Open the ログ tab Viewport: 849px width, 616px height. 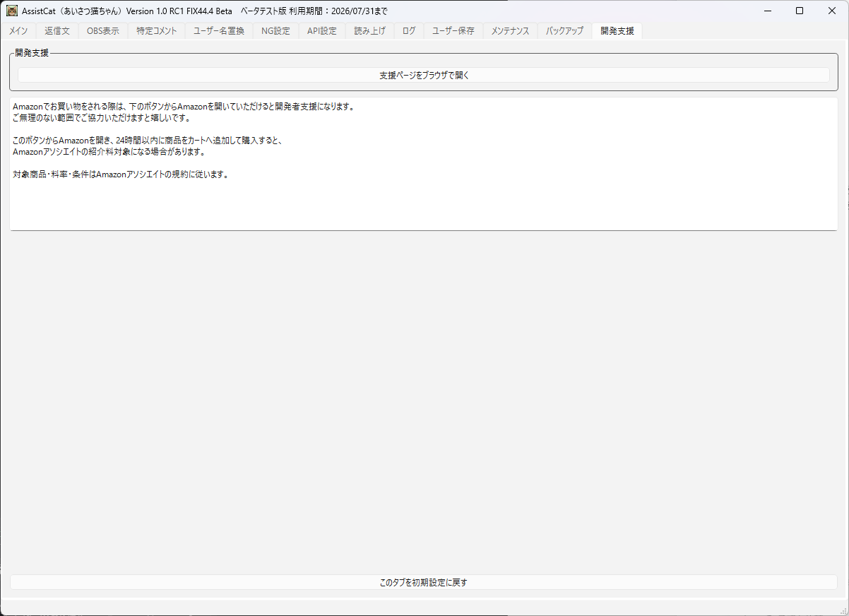(409, 31)
